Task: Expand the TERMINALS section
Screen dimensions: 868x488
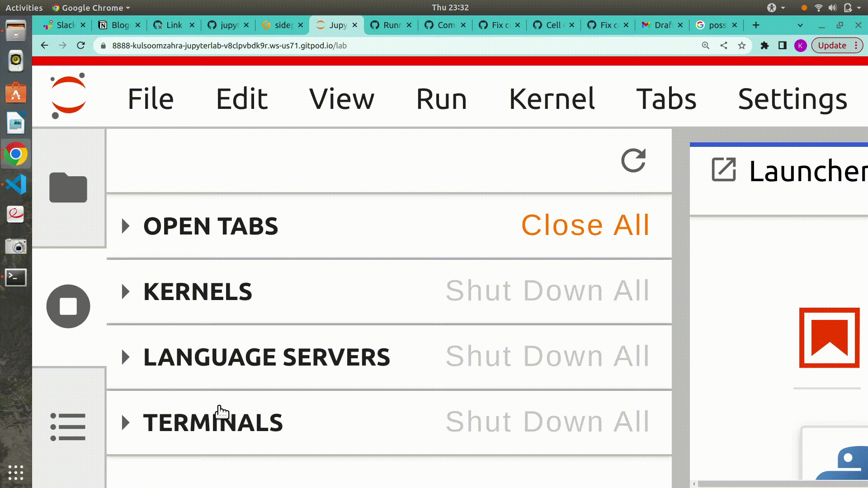Action: (x=126, y=423)
